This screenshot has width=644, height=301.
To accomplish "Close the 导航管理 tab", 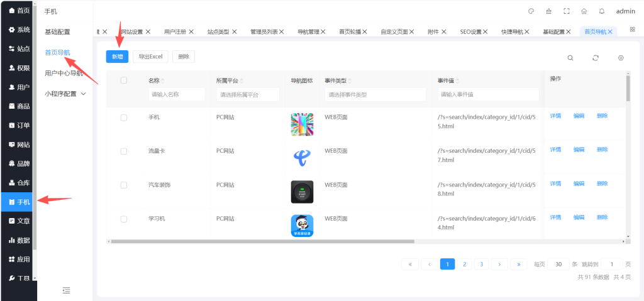I will coord(323,31).
